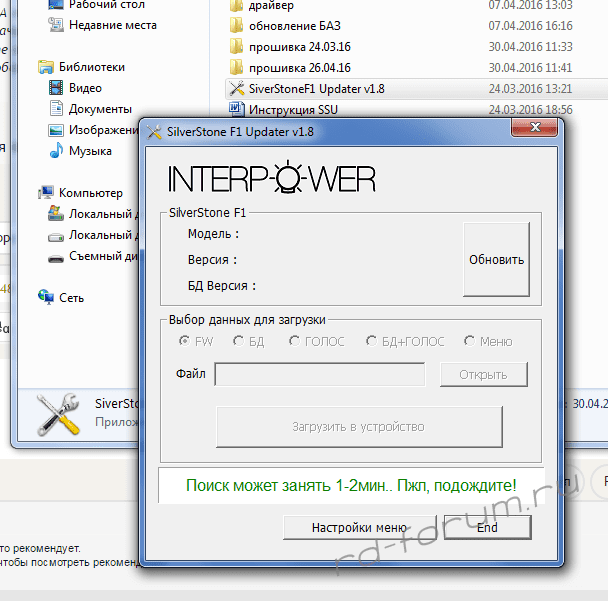Open the Музыка library
The width and height of the screenshot is (608, 604).
point(89,151)
